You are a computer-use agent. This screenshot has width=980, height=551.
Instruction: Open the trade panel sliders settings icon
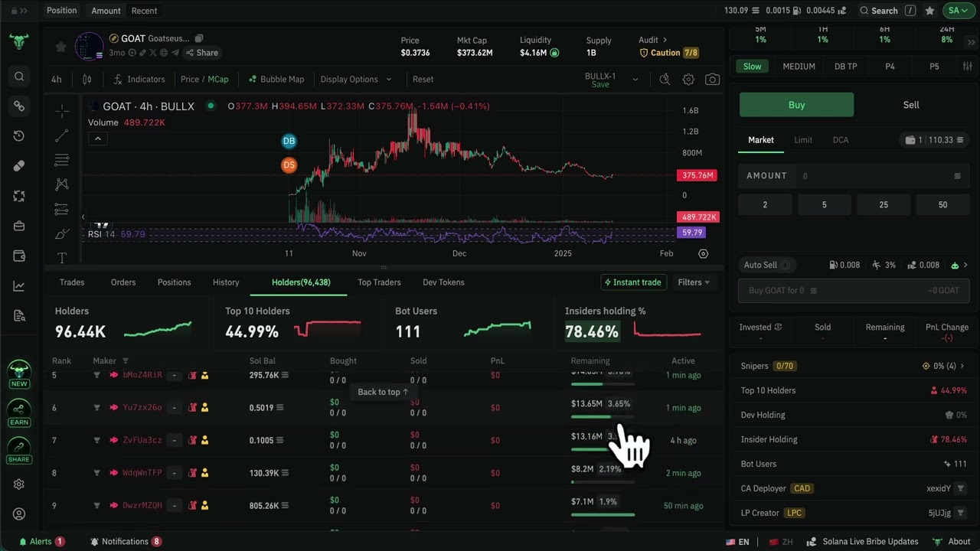coord(968,67)
